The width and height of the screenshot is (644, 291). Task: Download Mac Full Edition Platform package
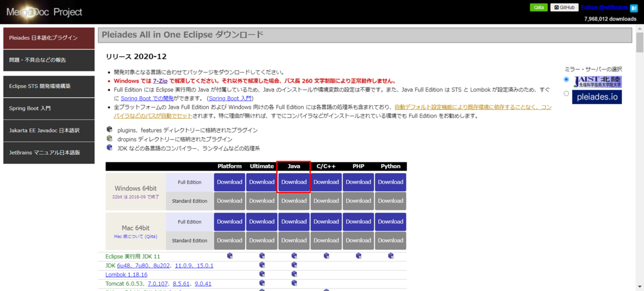coord(230,222)
